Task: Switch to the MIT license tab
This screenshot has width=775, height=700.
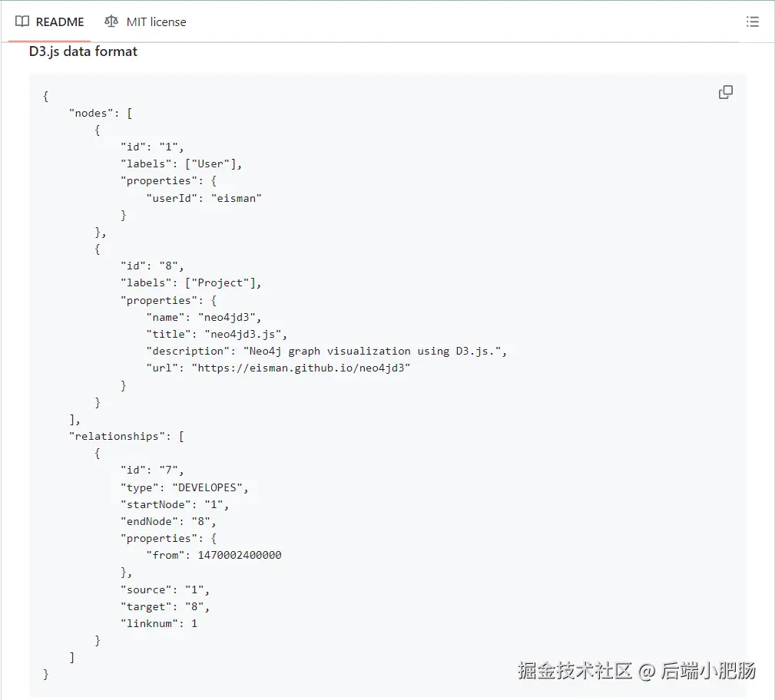Action: coord(145,21)
